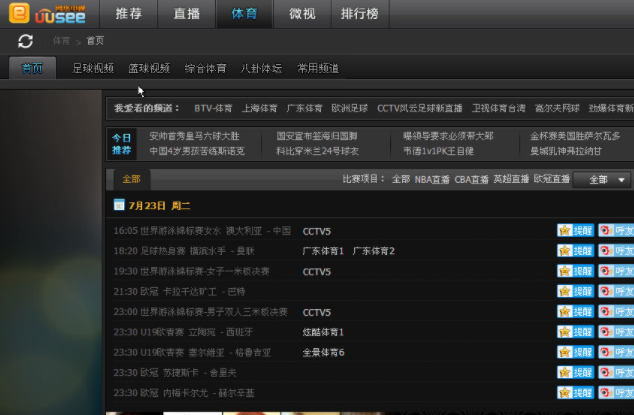The height and width of the screenshot is (415, 634).
Task: Watch CCTV5 for 23:00 swimming event
Action: click(317, 313)
